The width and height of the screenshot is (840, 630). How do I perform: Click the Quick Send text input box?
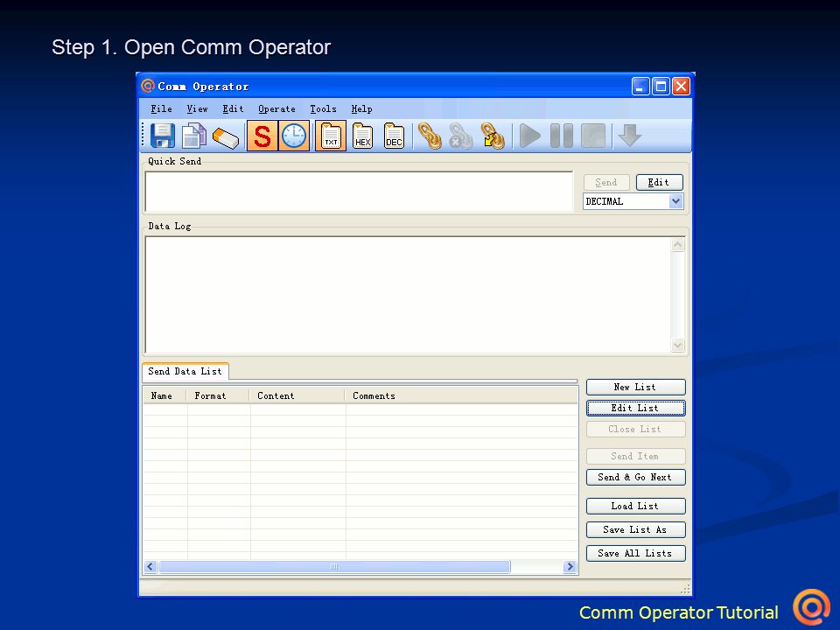tap(359, 192)
